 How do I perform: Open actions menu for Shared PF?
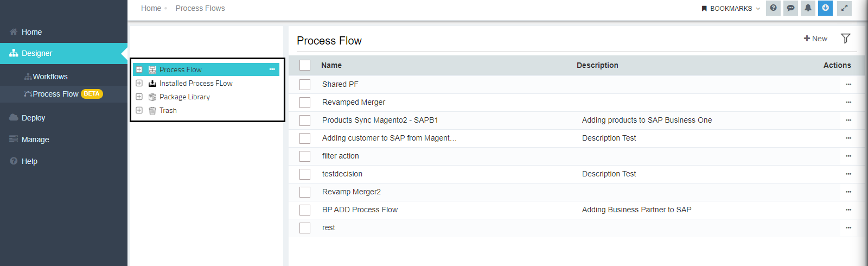[848, 85]
